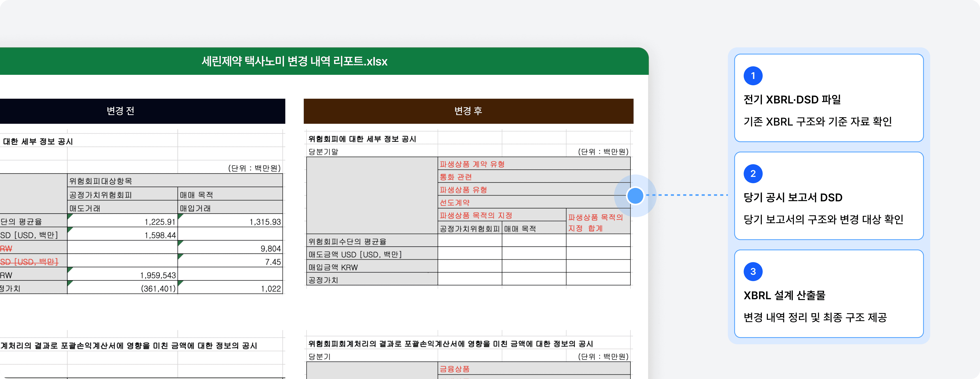Viewport: 980px width, 379px height.
Task: Click '공정가치위험회피' in the 변경 전 table
Action: 122,194
